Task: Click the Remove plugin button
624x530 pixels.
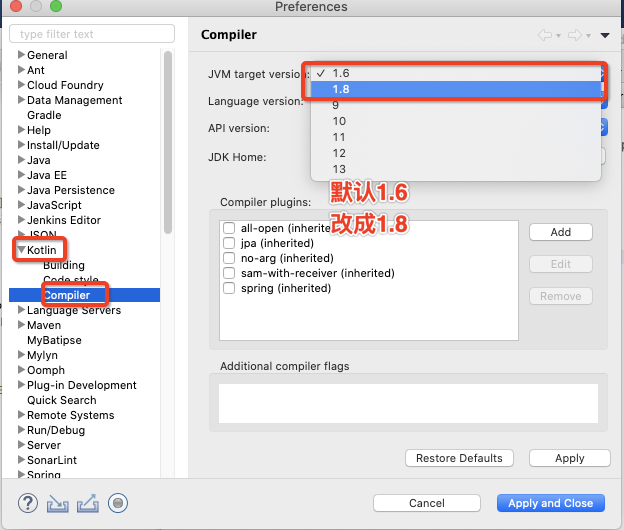Action: [x=561, y=296]
